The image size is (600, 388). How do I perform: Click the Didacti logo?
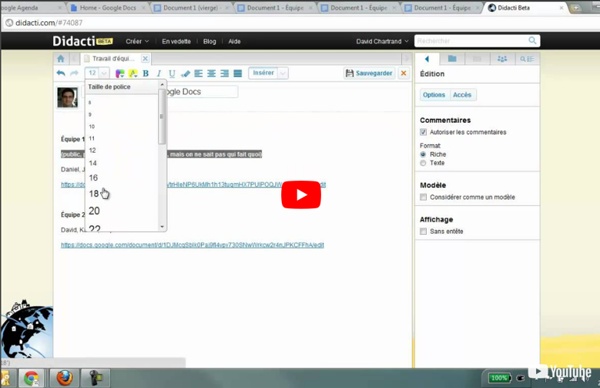[x=83, y=41]
